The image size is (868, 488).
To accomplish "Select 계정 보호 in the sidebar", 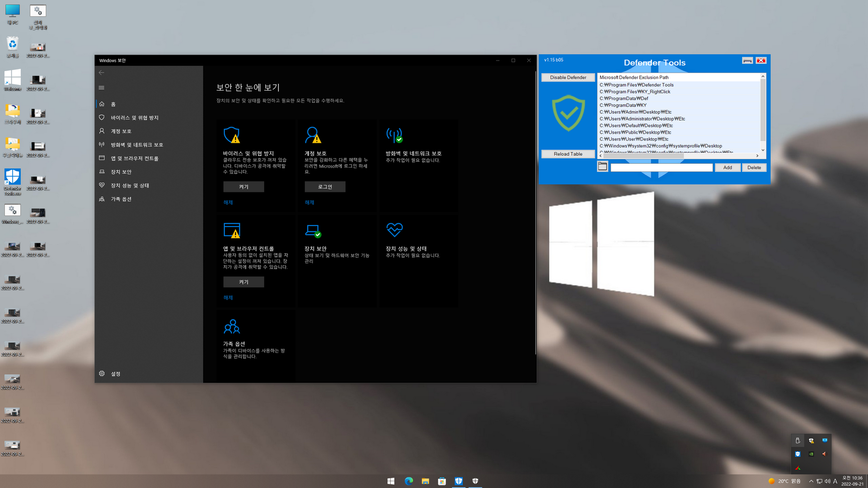I will point(149,131).
